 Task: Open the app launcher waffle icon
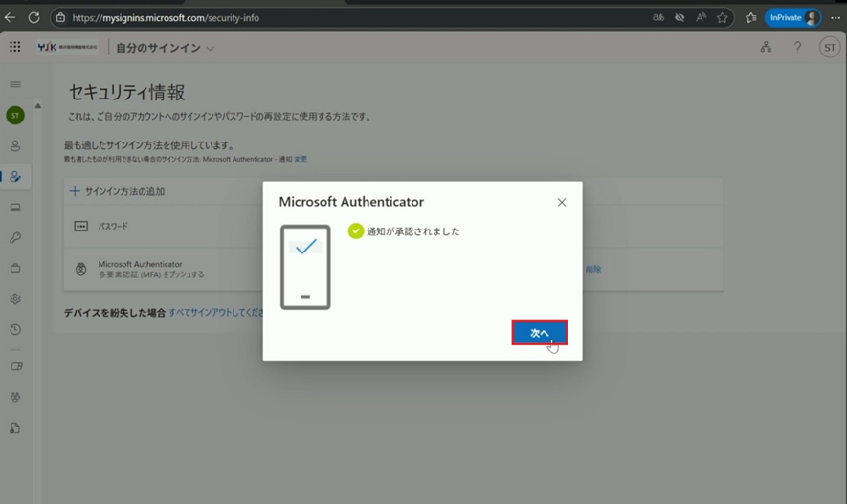(x=15, y=47)
